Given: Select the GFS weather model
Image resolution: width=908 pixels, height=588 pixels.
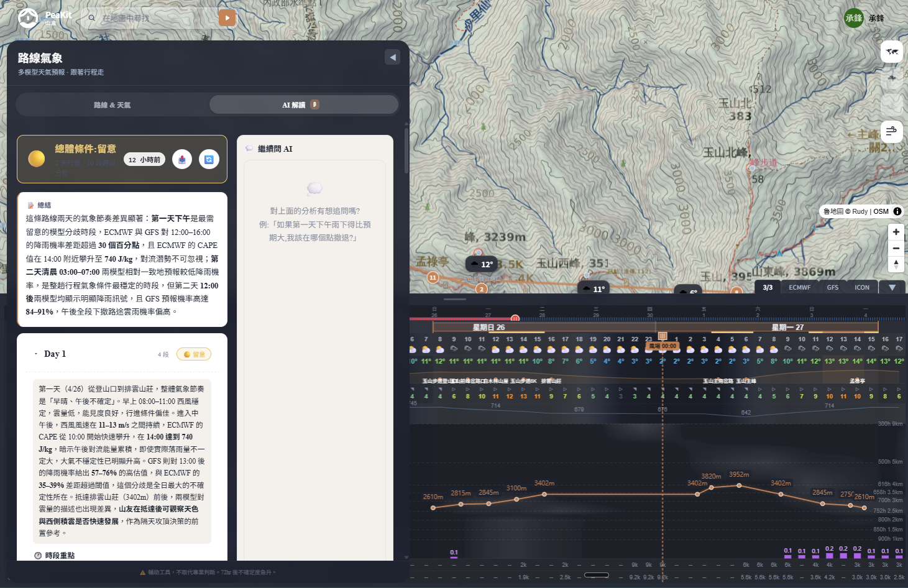Looking at the screenshot, I should pyautogui.click(x=833, y=287).
